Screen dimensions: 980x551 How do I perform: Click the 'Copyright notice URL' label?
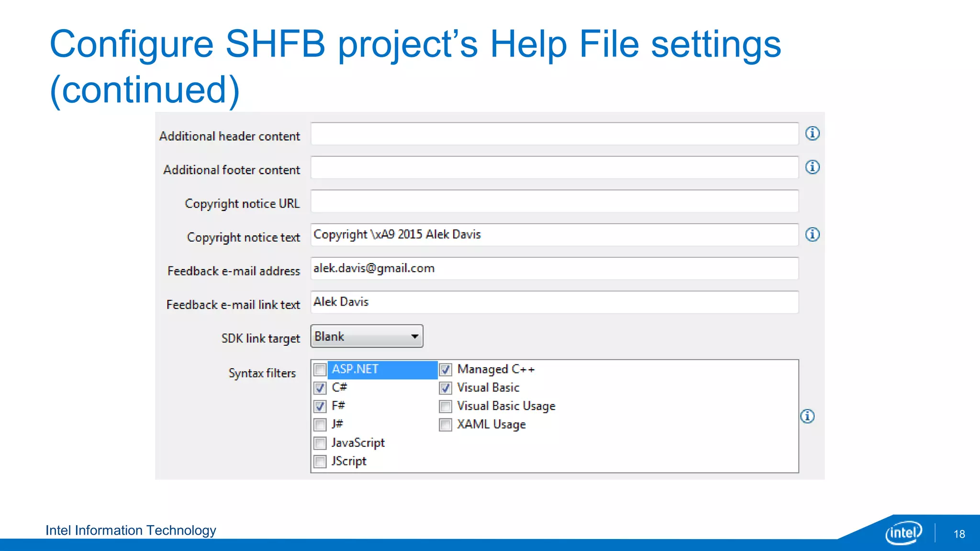coord(242,204)
